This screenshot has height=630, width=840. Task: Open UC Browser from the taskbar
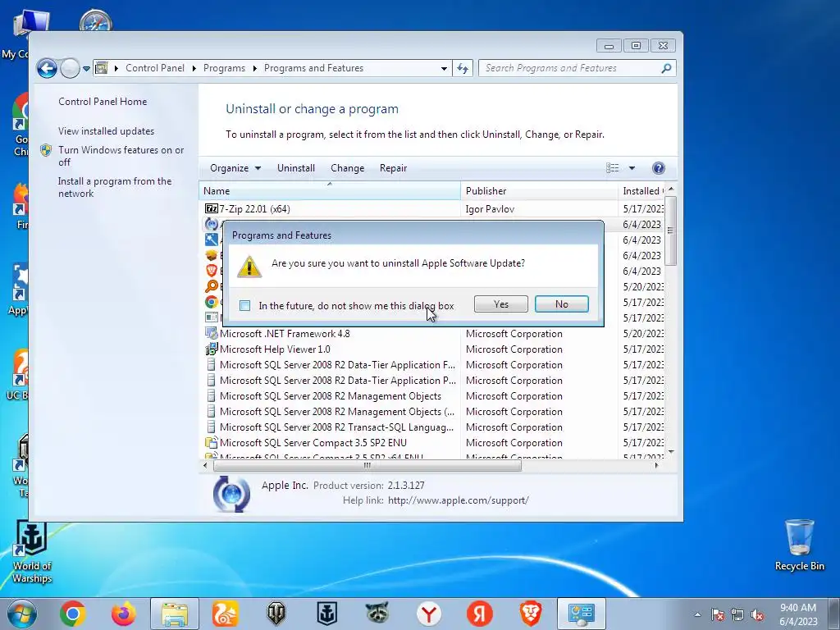tap(226, 614)
